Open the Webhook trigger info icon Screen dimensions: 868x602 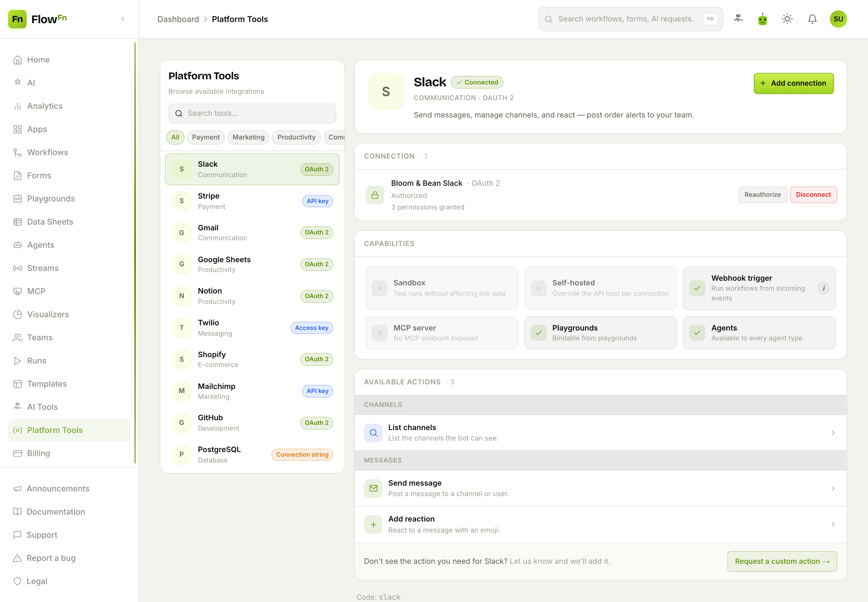tap(823, 288)
